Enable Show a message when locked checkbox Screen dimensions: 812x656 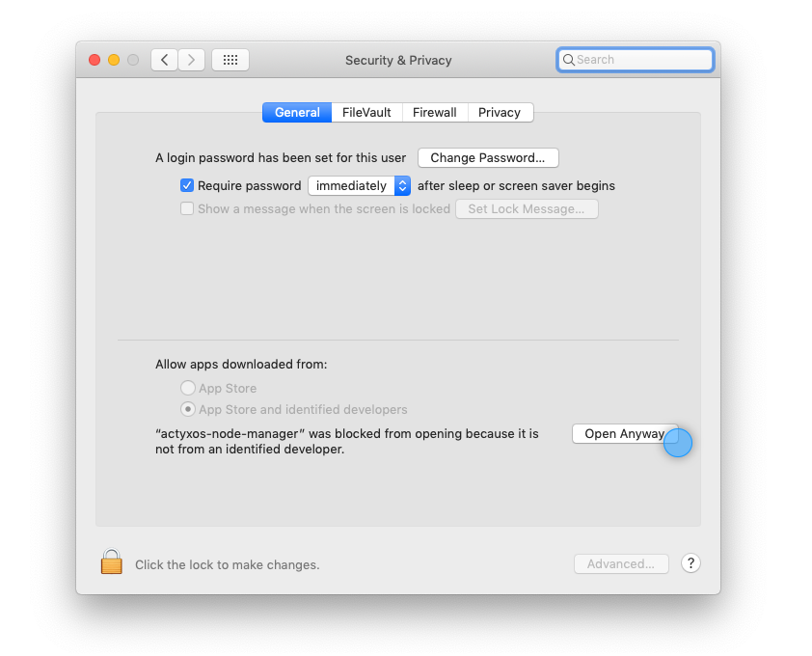click(x=187, y=208)
